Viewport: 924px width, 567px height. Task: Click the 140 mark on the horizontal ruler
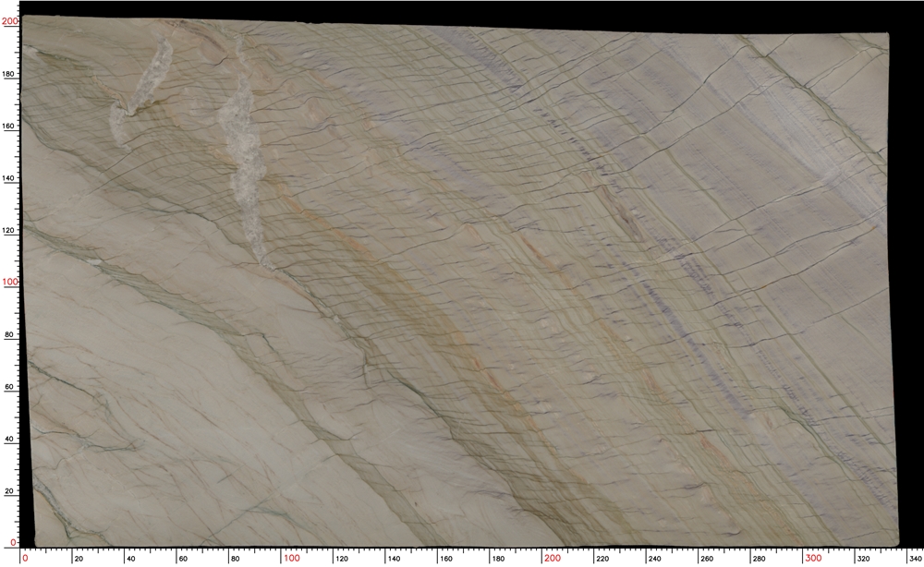pyautogui.click(x=394, y=559)
